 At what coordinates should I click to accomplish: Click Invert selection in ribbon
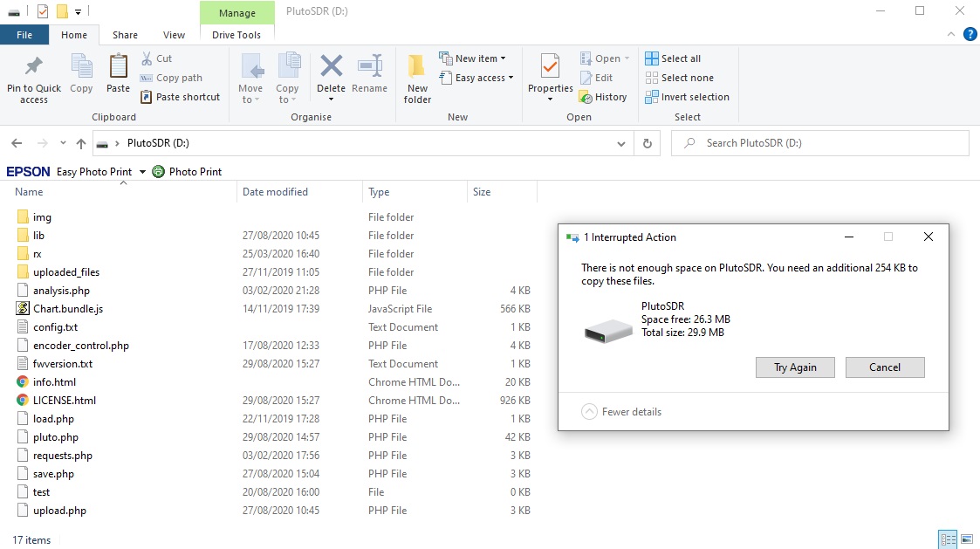point(688,97)
